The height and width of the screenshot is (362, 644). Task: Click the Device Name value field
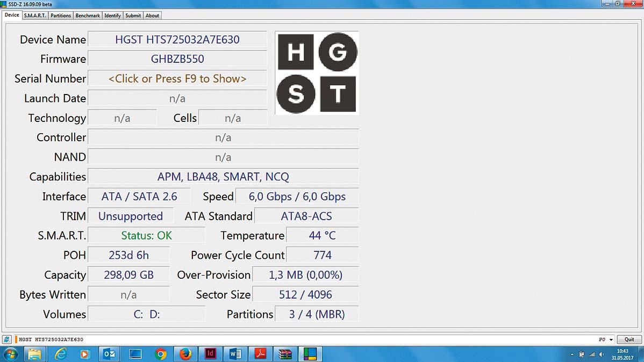(177, 40)
